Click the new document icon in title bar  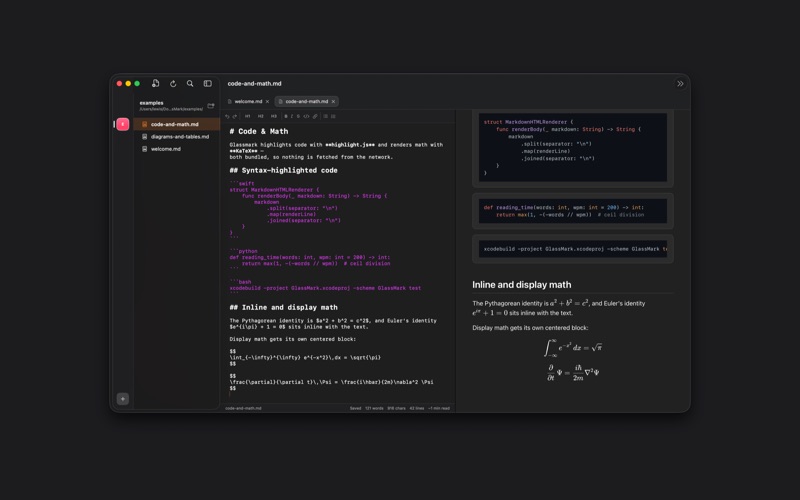156,83
